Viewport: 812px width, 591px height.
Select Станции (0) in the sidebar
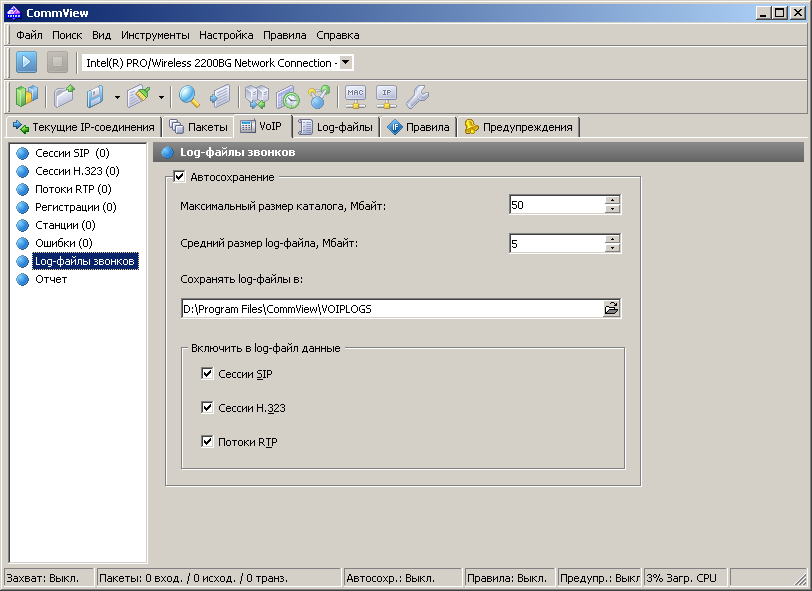[65, 225]
